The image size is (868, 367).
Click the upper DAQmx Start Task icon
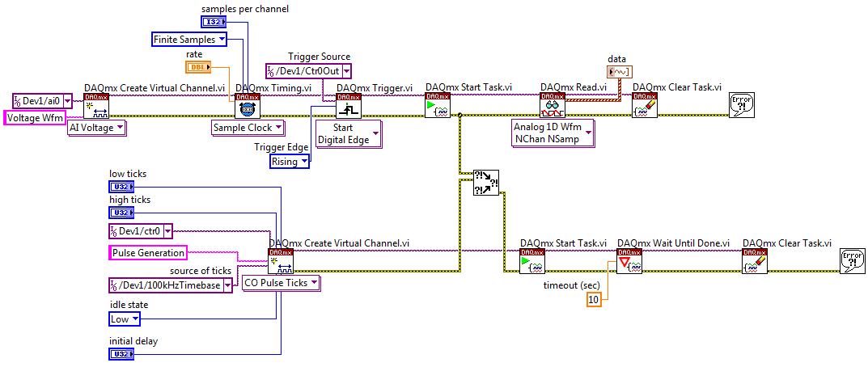(x=438, y=106)
